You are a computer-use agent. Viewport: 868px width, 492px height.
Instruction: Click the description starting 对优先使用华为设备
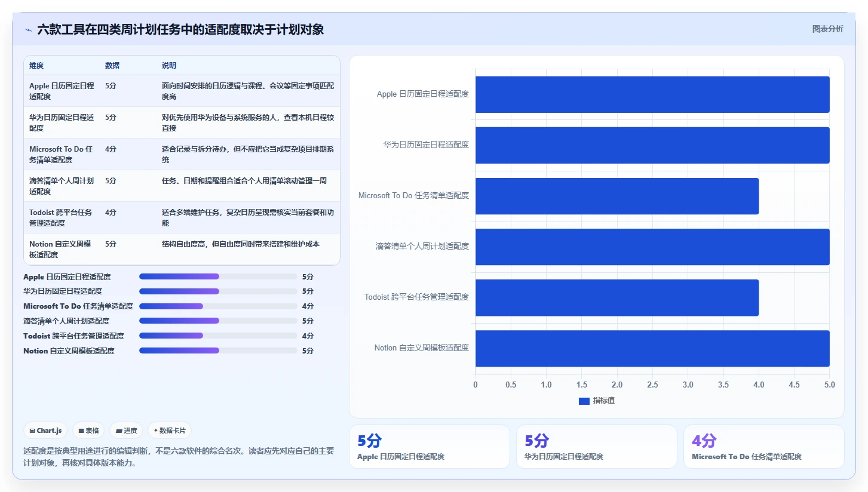[x=248, y=122]
